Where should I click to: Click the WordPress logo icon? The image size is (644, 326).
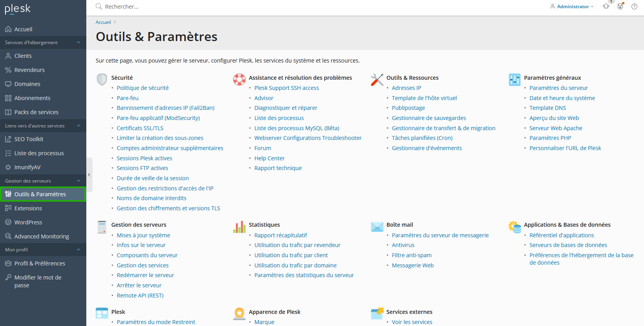(8, 222)
